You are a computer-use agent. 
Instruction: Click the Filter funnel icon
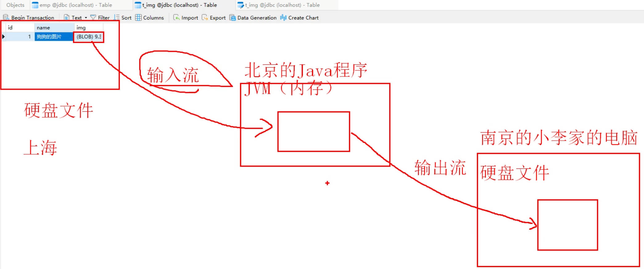[93, 18]
